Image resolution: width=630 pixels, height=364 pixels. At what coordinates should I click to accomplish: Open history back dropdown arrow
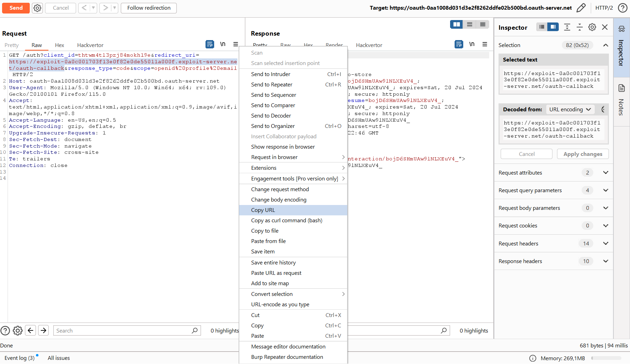[93, 8]
